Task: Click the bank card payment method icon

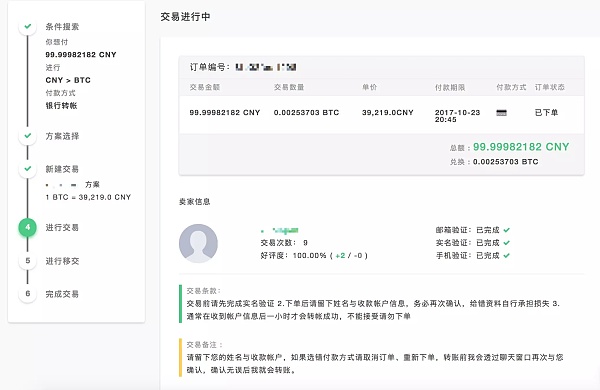Action: [x=501, y=113]
